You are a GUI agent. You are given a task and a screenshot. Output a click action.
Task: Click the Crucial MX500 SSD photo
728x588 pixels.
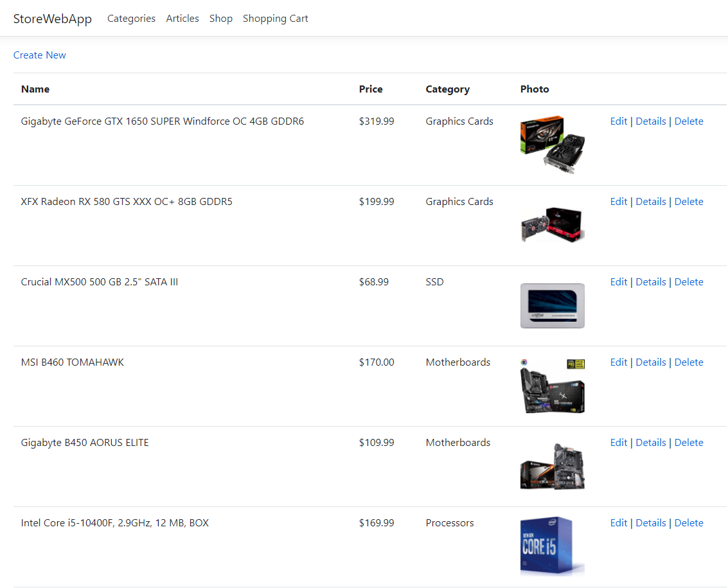point(553,306)
